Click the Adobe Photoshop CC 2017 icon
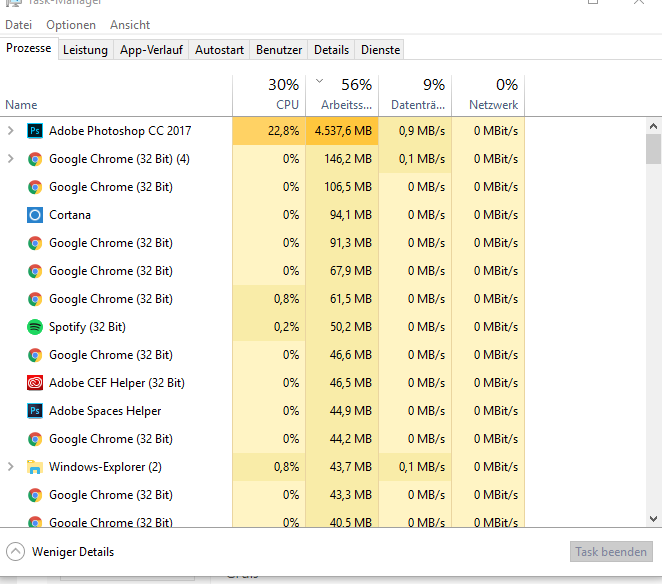 [35, 131]
